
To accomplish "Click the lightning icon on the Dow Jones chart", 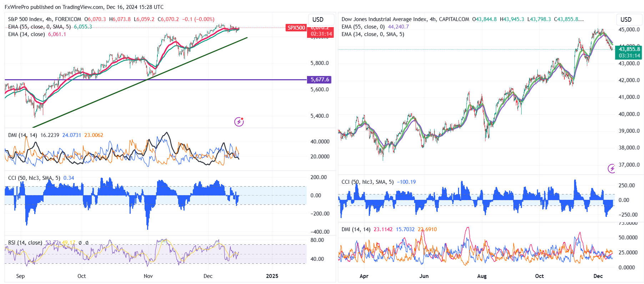I will point(612,168).
